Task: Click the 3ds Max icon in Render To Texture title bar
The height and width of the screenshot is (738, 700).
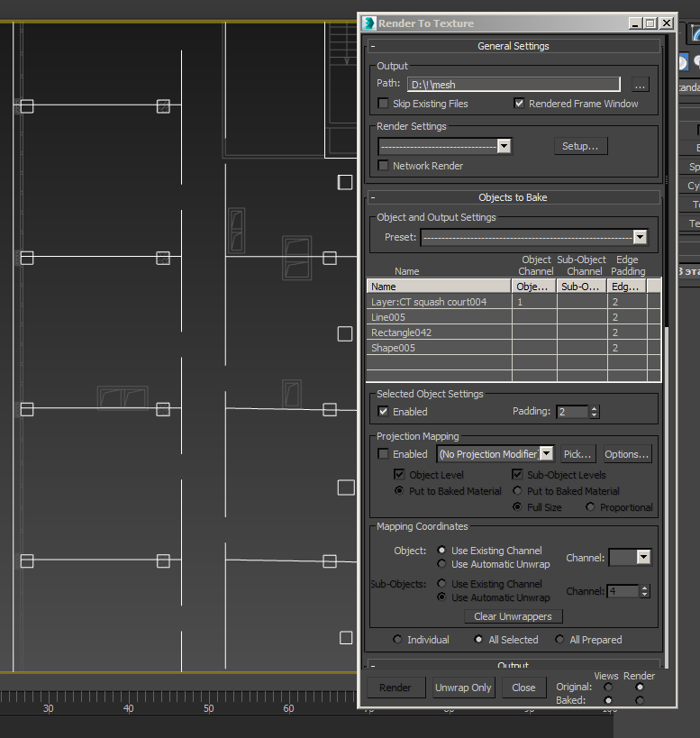Action: point(369,23)
